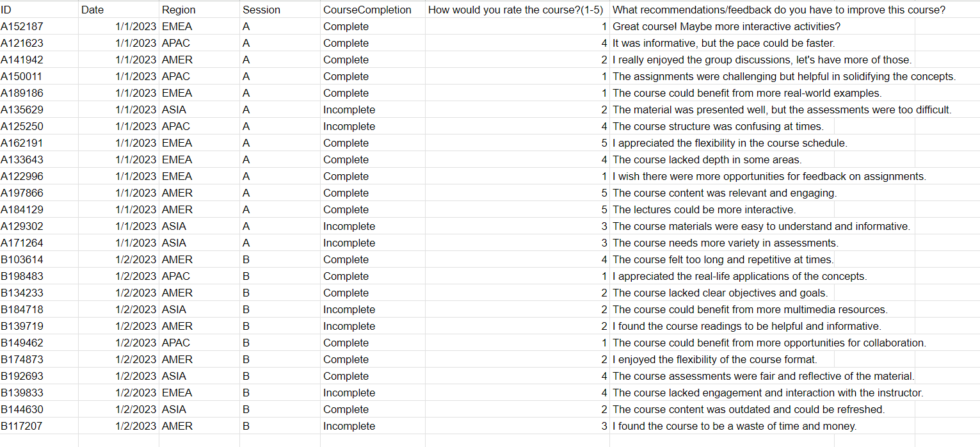980x447 pixels.
Task: Select the recommendations/feedback question header
Action: (778, 10)
